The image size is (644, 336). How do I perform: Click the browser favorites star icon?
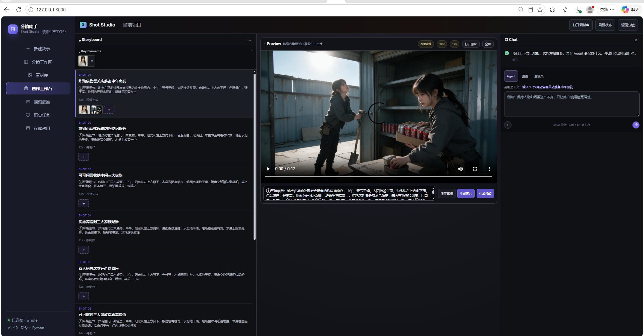pyautogui.click(x=540, y=10)
